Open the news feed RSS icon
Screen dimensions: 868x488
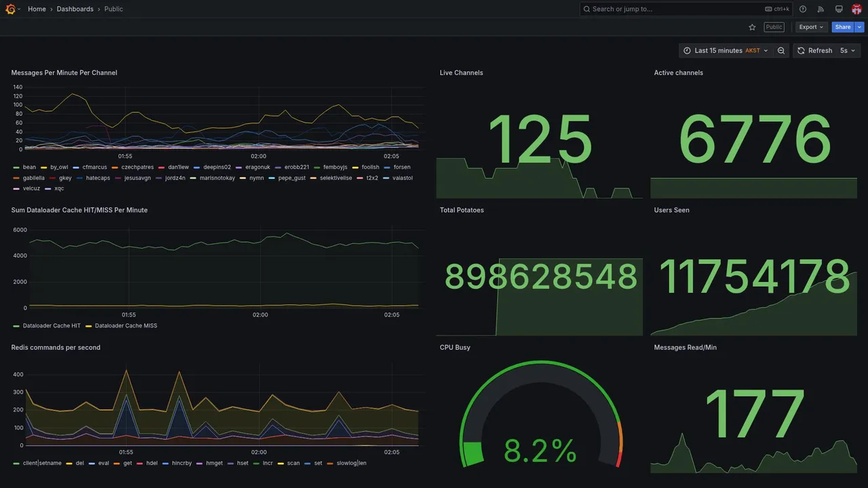click(821, 9)
